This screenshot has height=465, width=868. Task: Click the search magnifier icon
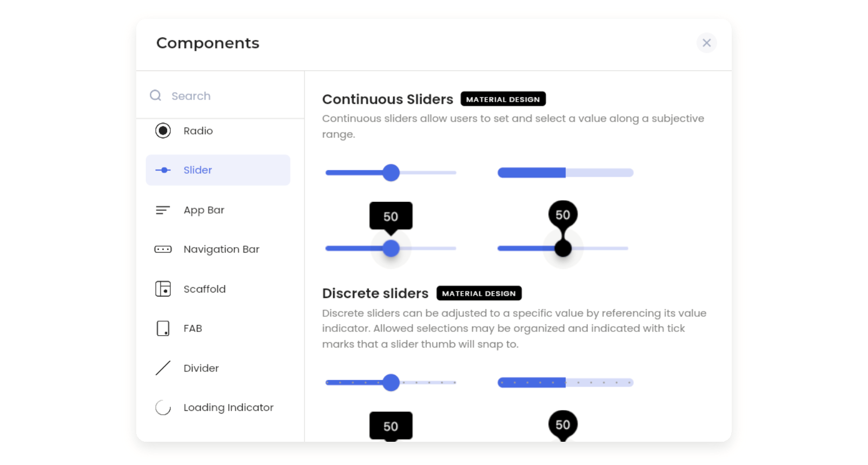pyautogui.click(x=156, y=96)
